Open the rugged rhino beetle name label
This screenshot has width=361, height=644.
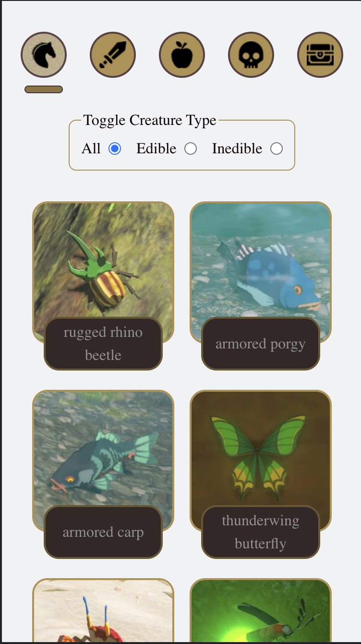tap(103, 344)
